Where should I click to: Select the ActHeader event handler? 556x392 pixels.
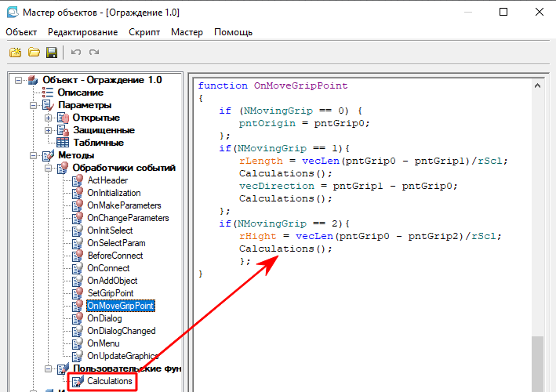point(107,180)
